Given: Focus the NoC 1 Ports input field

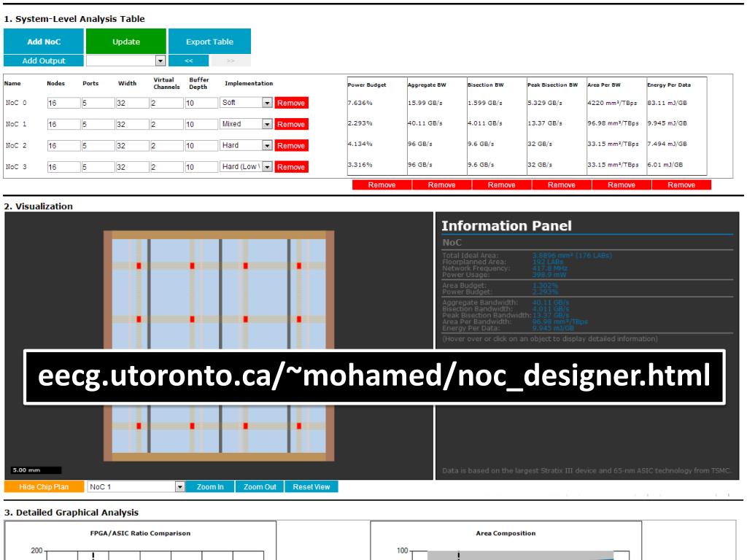Looking at the screenshot, I should (98, 124).
